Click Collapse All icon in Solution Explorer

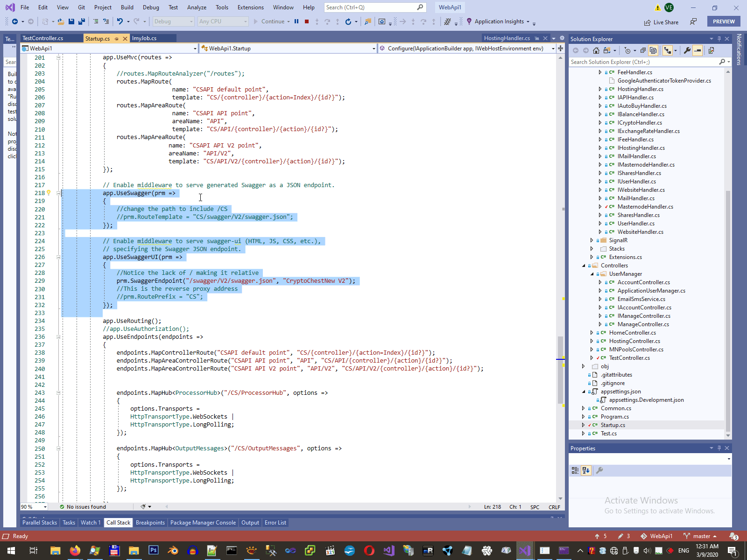[643, 50]
